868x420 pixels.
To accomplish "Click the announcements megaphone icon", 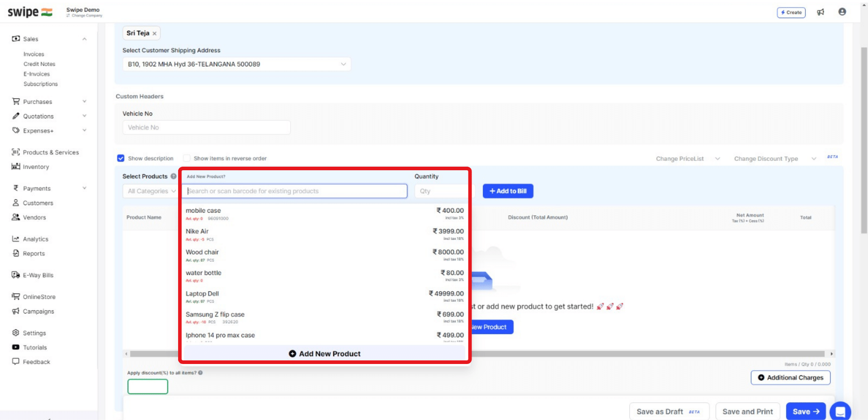I will pos(821,12).
